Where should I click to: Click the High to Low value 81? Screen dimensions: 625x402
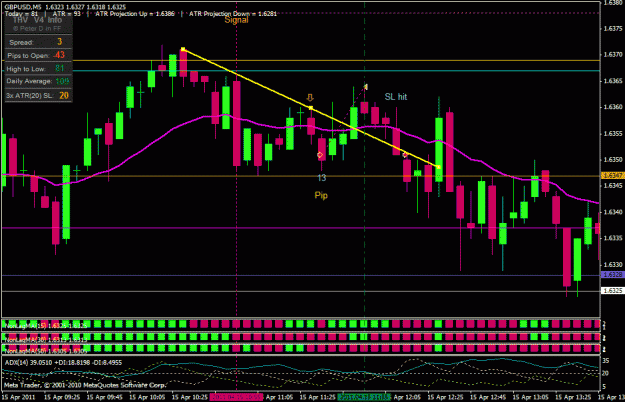click(x=60, y=69)
